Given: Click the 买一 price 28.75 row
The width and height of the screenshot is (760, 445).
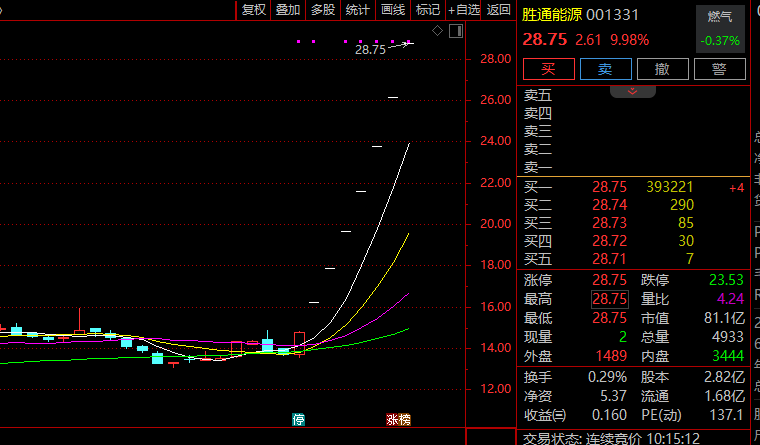Looking at the screenshot, I should (608, 187).
